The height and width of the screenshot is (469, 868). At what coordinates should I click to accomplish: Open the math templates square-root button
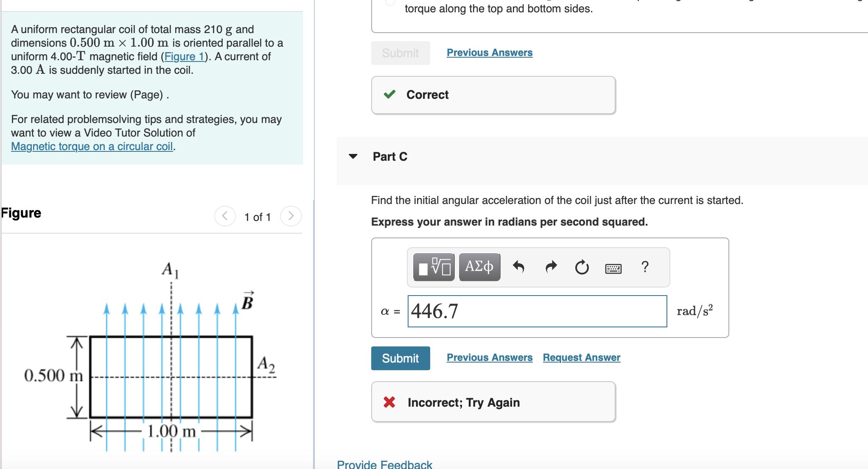tap(434, 267)
